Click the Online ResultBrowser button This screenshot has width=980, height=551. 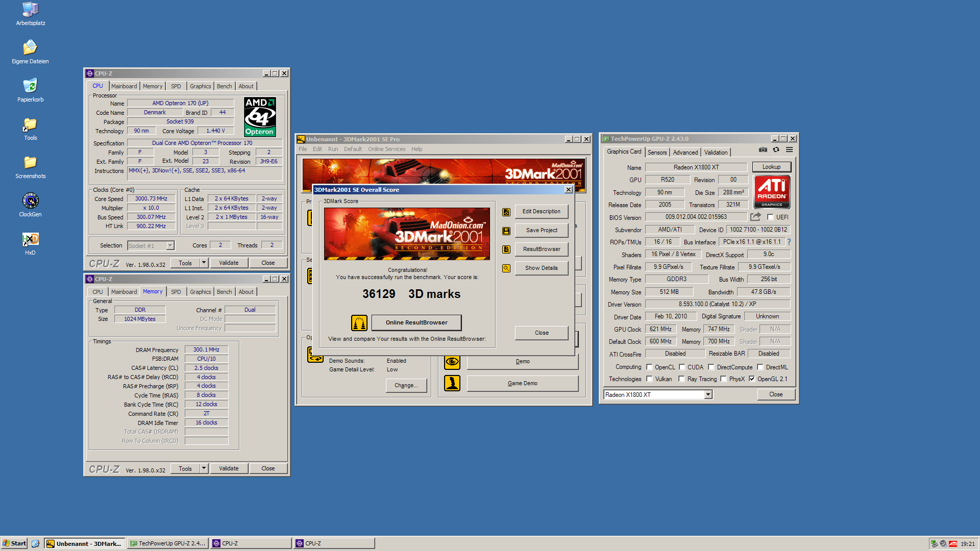tap(416, 323)
